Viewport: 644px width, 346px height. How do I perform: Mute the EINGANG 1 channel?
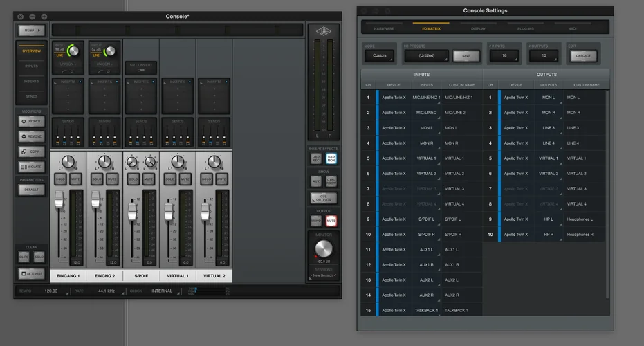click(76, 179)
